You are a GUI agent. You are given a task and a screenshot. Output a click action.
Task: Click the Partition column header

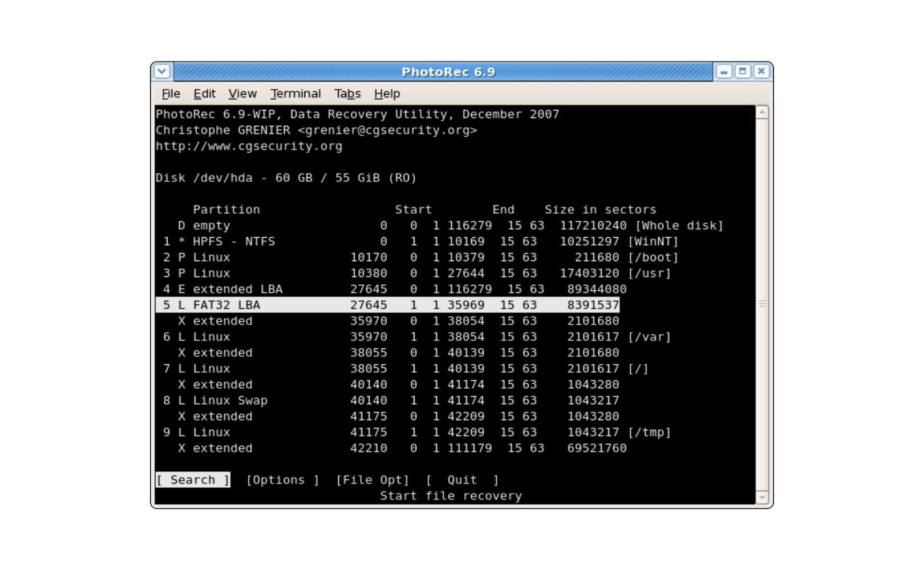pyautogui.click(x=226, y=210)
